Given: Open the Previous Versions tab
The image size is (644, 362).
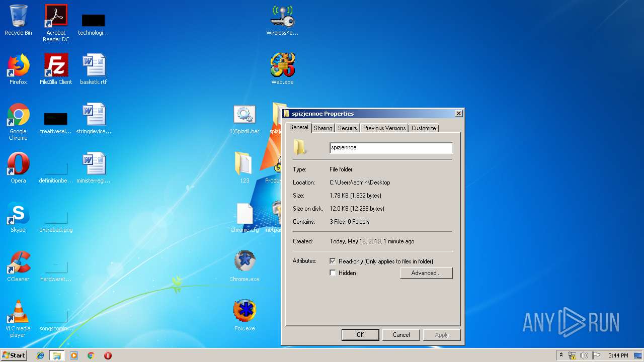Looking at the screenshot, I should pyautogui.click(x=384, y=128).
